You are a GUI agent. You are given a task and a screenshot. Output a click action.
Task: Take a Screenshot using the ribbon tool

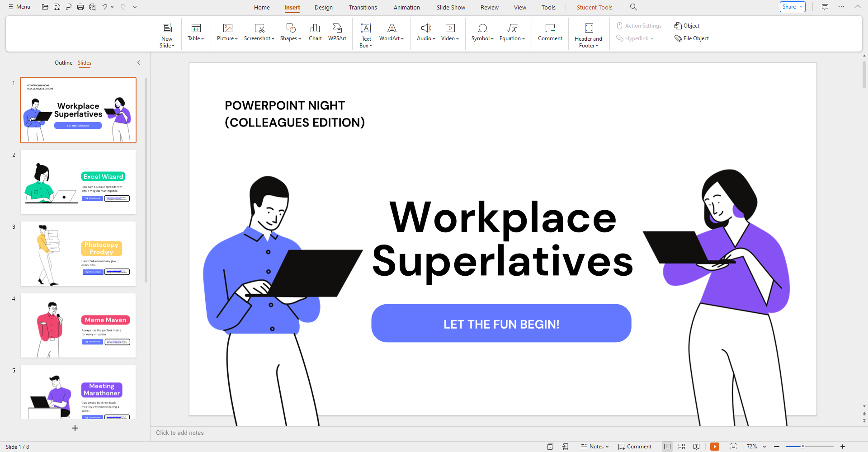click(259, 33)
